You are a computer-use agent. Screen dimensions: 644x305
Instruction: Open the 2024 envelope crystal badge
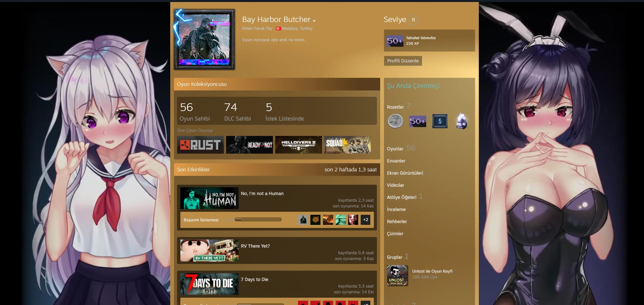coord(462,121)
